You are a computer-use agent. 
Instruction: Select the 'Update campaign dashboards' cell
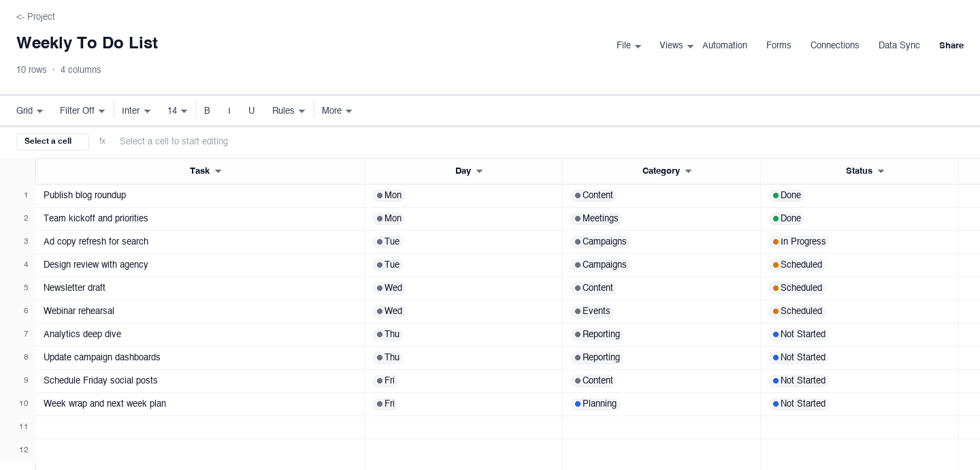(200, 358)
